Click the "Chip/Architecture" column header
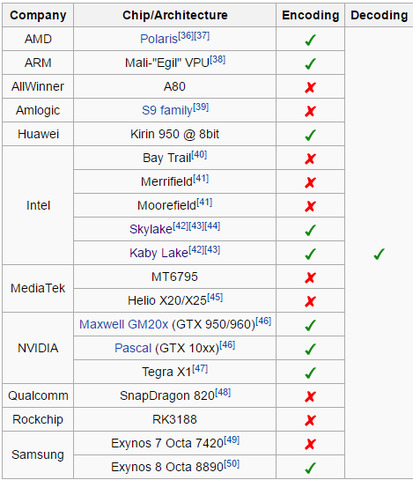Image resolution: width=413 pixels, height=480 pixels. point(175,15)
